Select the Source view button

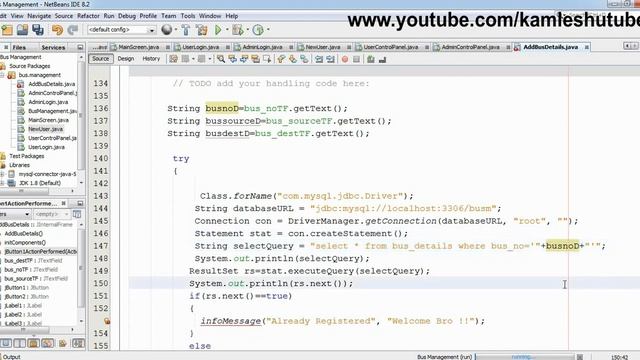(x=100, y=59)
